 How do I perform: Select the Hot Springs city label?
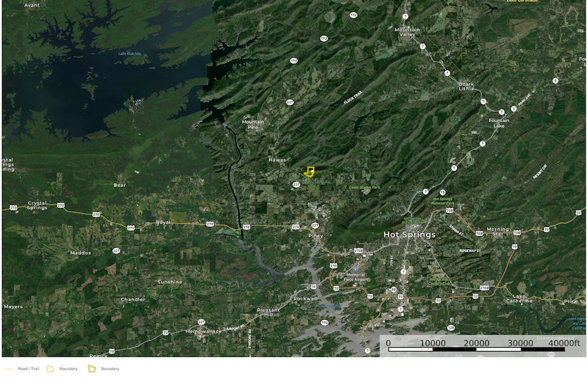[409, 235]
